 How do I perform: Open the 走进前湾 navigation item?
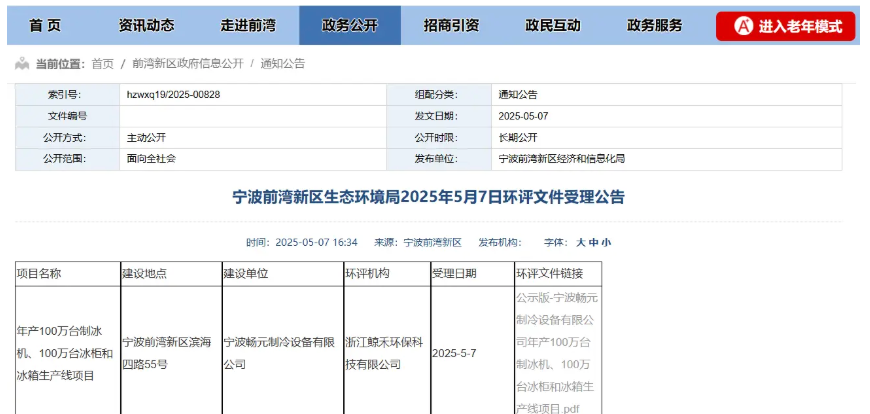pos(248,26)
